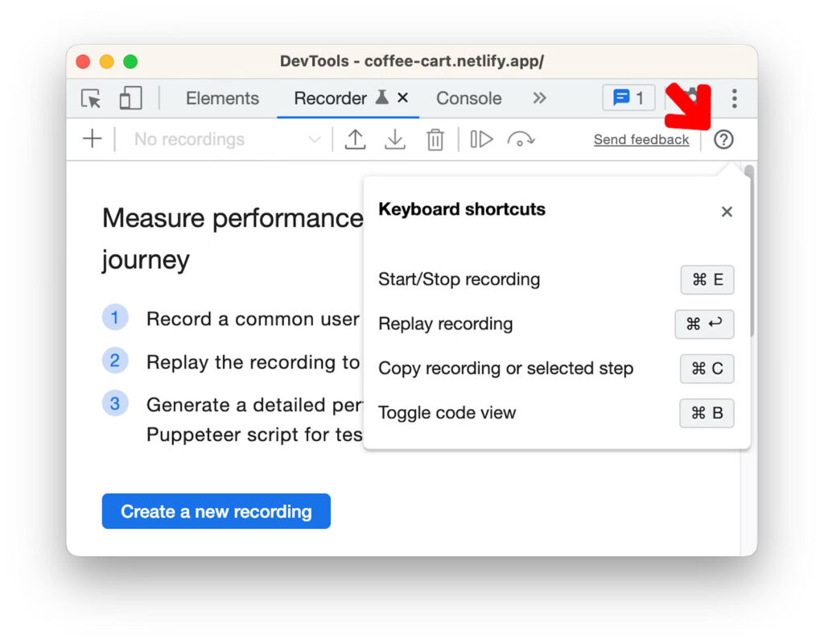Expand the hidden tabs chevron
824x644 pixels.
(x=539, y=97)
